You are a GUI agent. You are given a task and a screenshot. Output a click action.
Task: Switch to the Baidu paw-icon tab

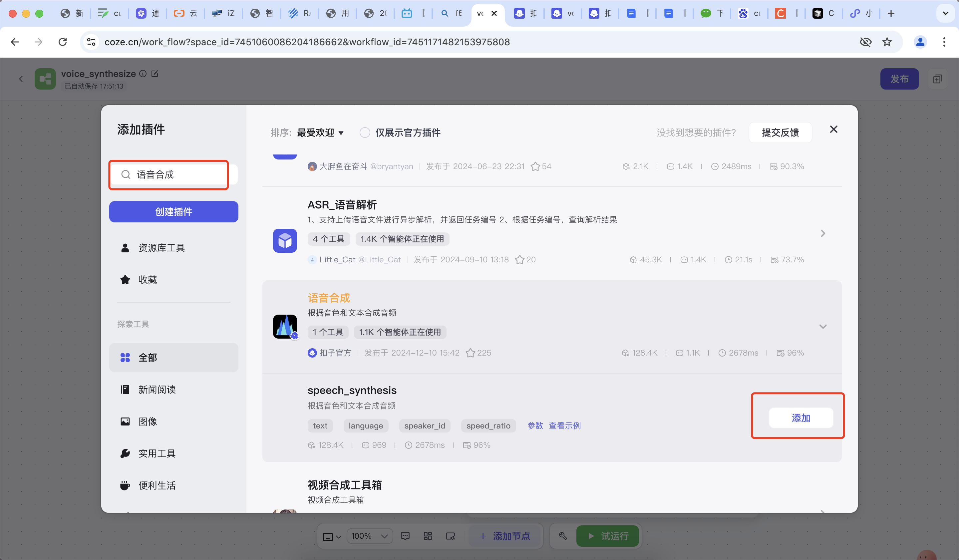[750, 13]
